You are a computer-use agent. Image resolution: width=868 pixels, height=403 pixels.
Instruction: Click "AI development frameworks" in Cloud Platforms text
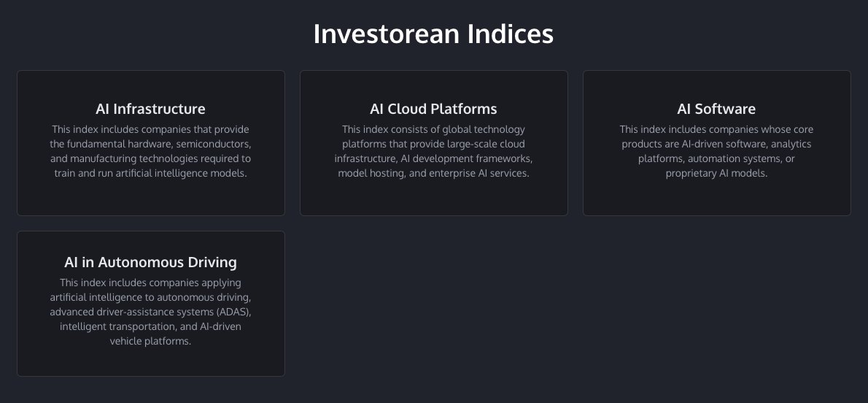click(467, 158)
